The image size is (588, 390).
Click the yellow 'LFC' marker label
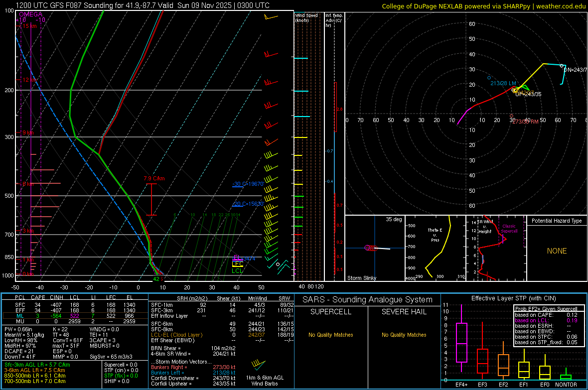(x=237, y=264)
